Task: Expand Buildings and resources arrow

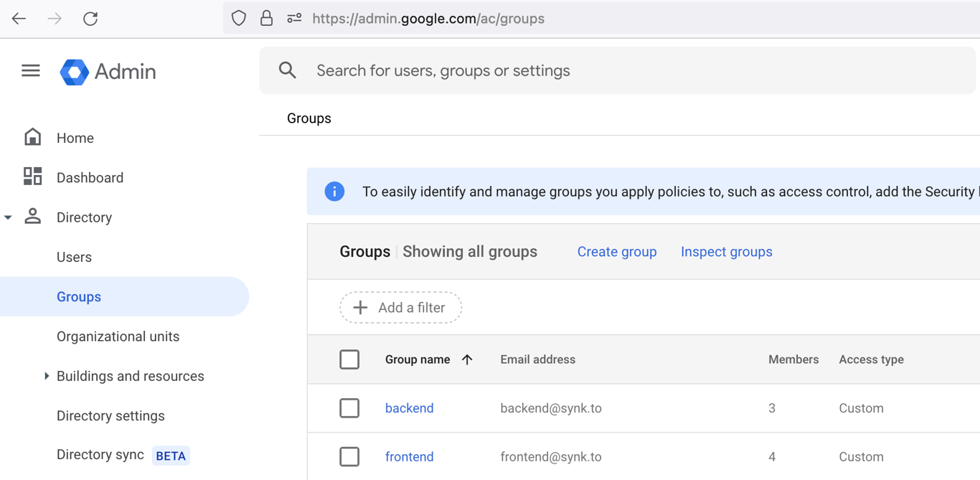Action: (47, 376)
